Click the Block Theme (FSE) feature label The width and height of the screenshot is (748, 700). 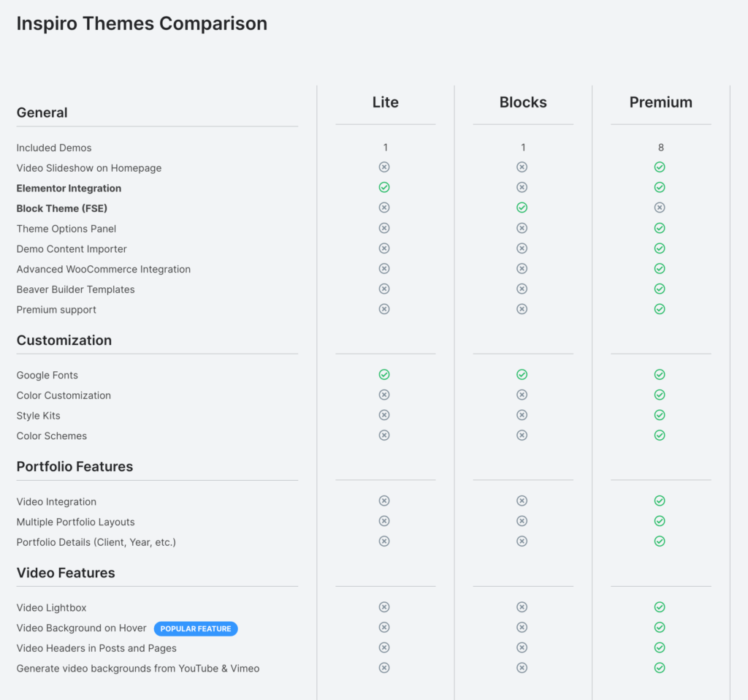pyautogui.click(x=61, y=208)
